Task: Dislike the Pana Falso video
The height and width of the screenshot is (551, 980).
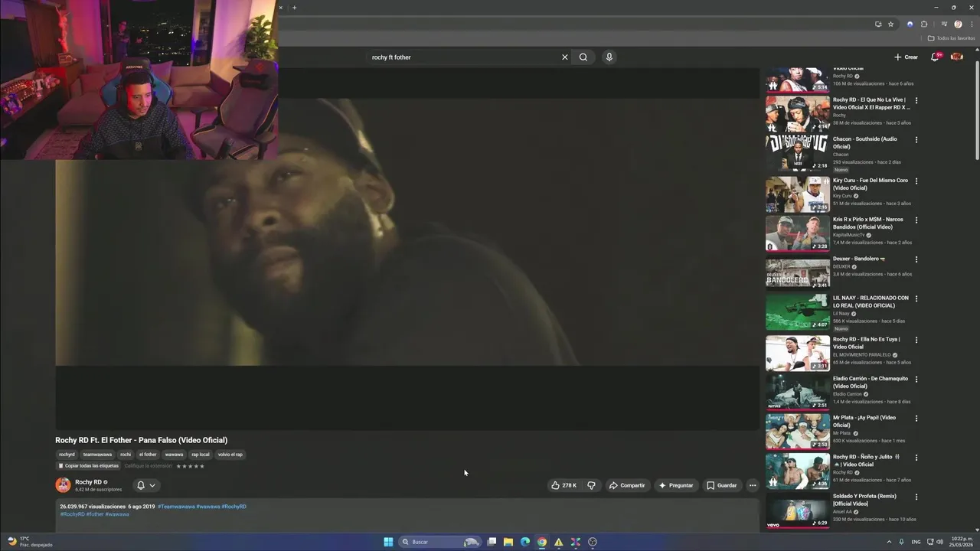Action: click(x=591, y=485)
